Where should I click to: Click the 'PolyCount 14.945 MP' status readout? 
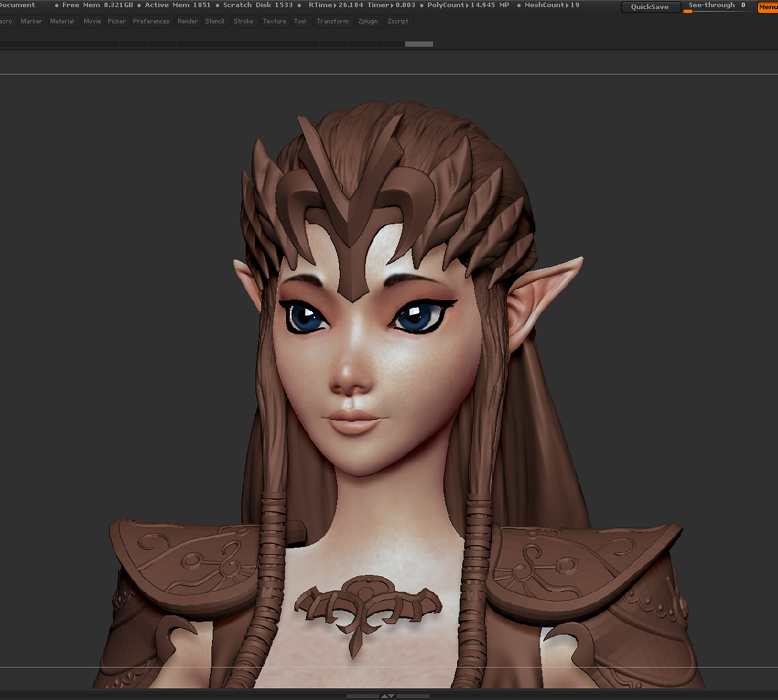(x=468, y=5)
